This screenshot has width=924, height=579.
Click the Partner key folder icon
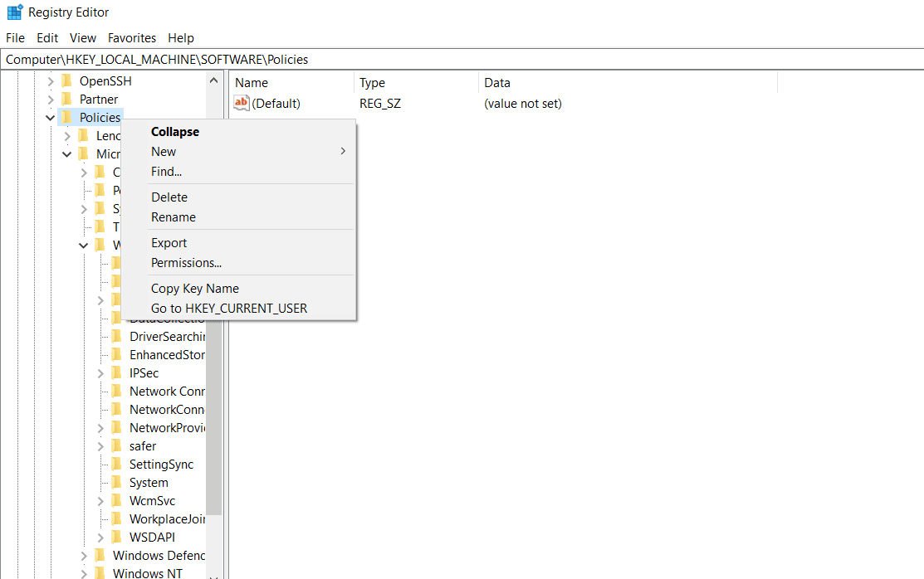(66, 100)
